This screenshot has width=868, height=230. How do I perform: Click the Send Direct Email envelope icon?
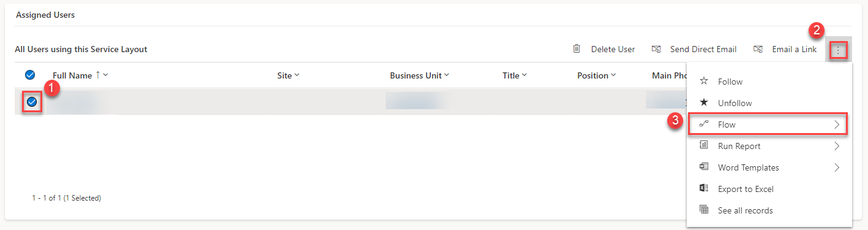[x=656, y=49]
